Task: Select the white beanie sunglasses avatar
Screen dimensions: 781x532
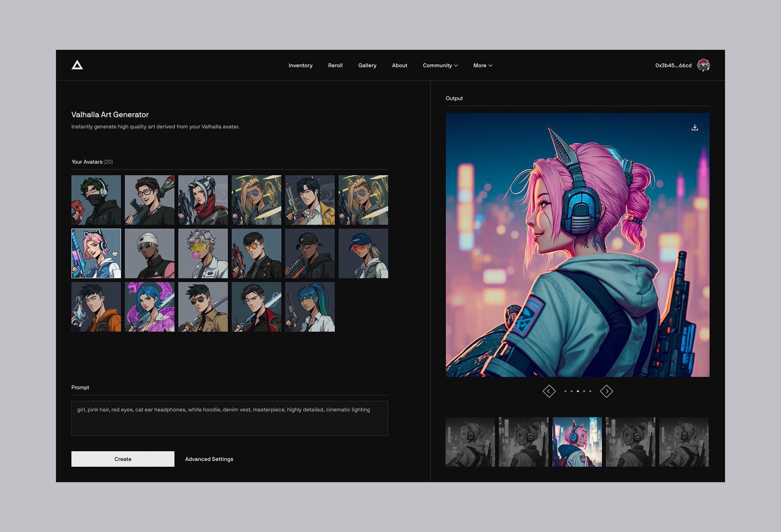Action: 149,253
